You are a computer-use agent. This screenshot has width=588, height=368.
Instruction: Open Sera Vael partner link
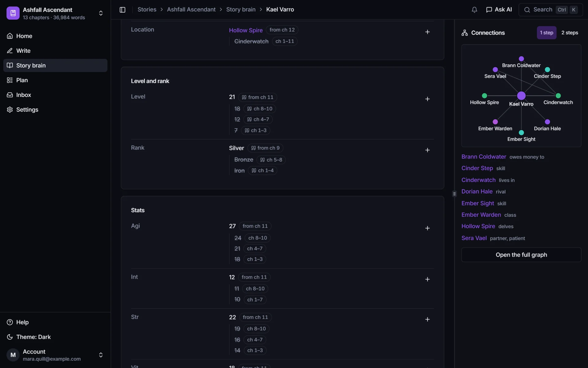474,238
